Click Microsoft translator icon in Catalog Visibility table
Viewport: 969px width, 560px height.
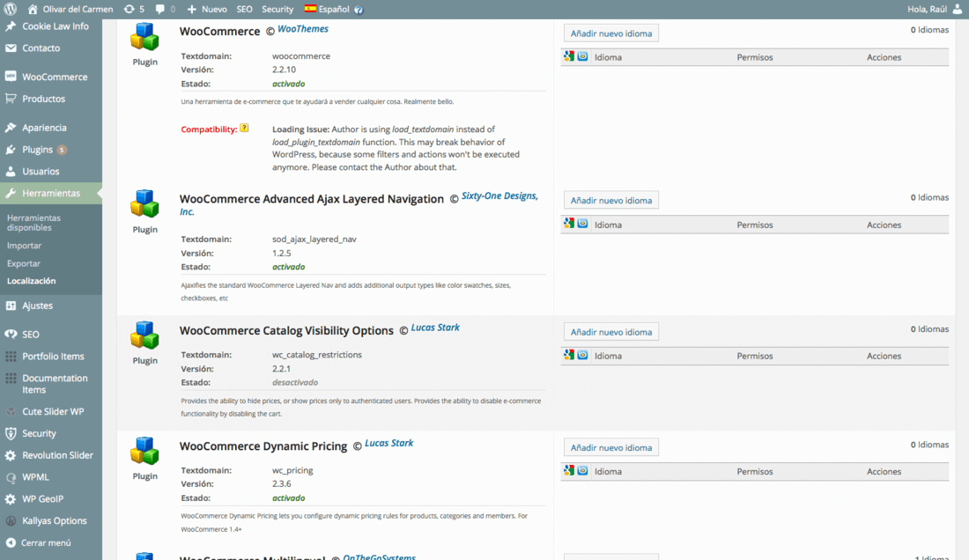click(583, 355)
